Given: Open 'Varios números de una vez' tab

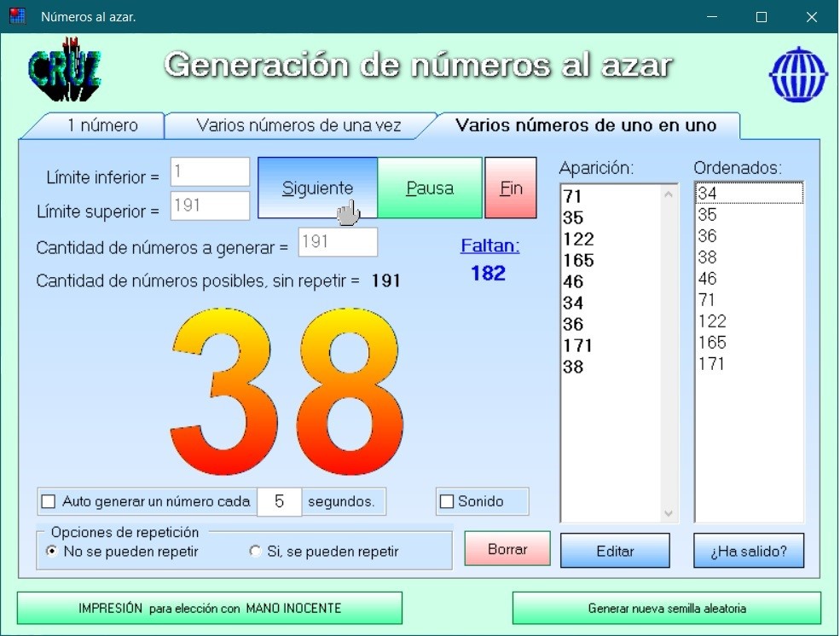Looking at the screenshot, I should [298, 125].
